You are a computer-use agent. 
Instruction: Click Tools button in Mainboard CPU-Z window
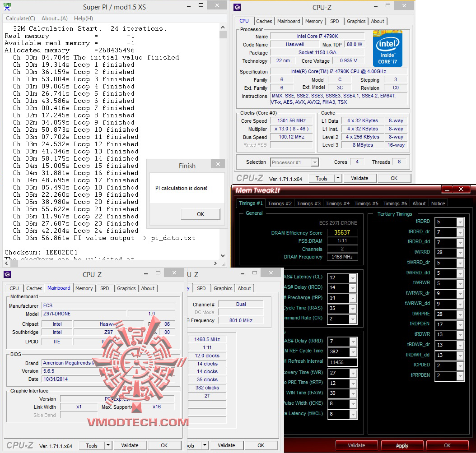[92, 445]
